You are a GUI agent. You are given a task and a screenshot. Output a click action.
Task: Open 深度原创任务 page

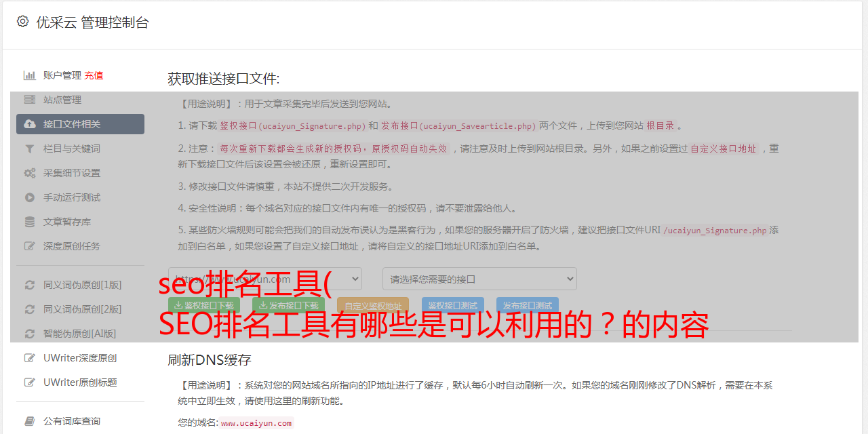(80, 246)
